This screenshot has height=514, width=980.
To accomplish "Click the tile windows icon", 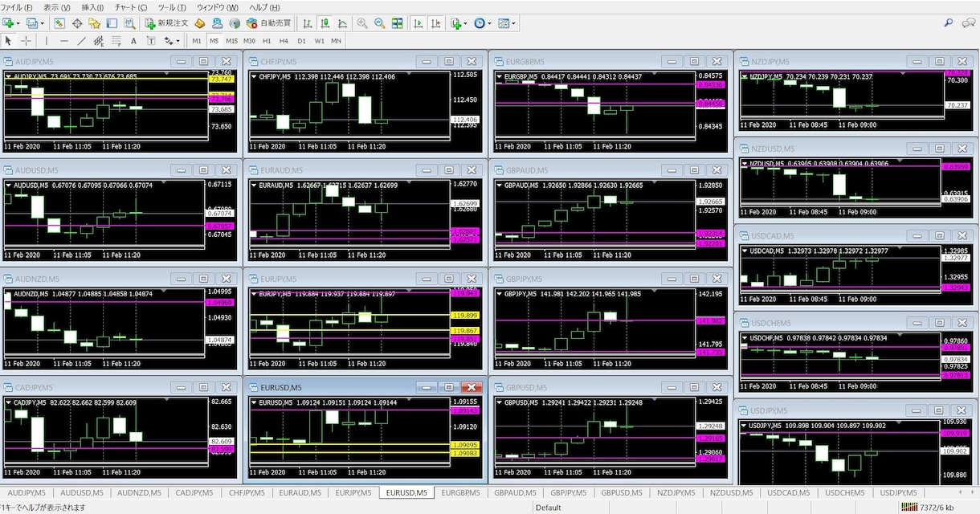I will point(397,23).
